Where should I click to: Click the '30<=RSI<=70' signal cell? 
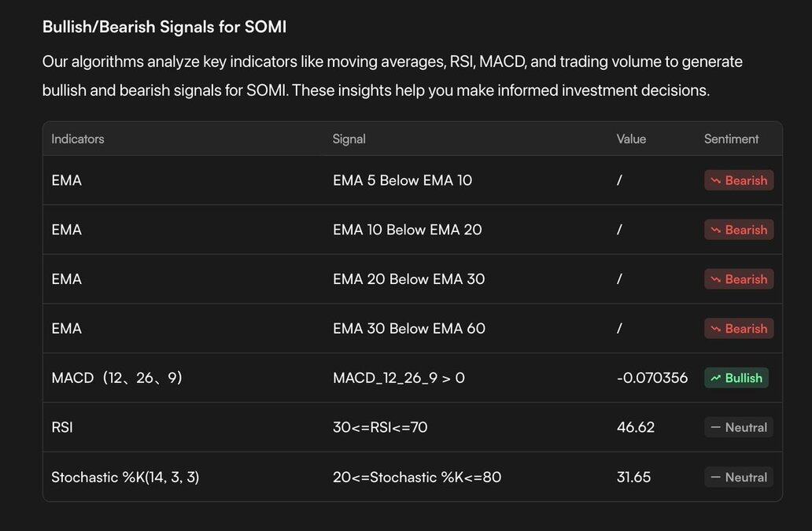[x=380, y=428]
